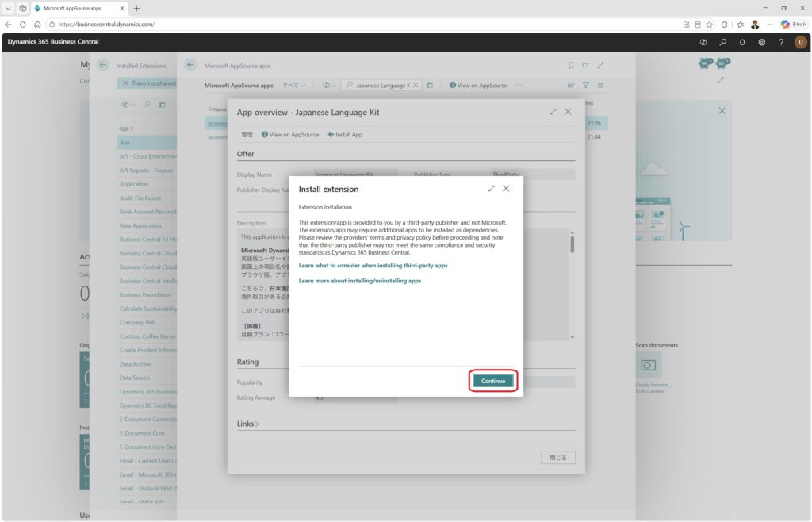
Task: Open Copilot icon in Business Central header
Action: point(703,43)
